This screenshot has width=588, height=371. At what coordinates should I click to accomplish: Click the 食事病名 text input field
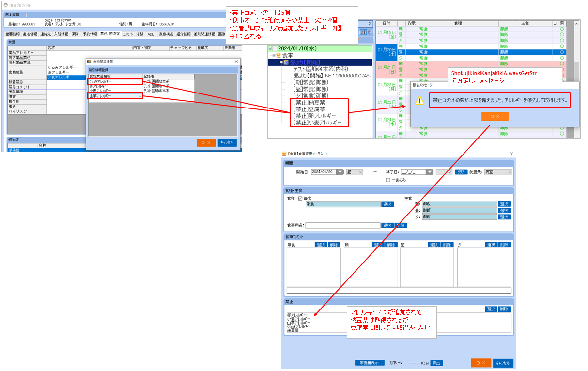343,225
